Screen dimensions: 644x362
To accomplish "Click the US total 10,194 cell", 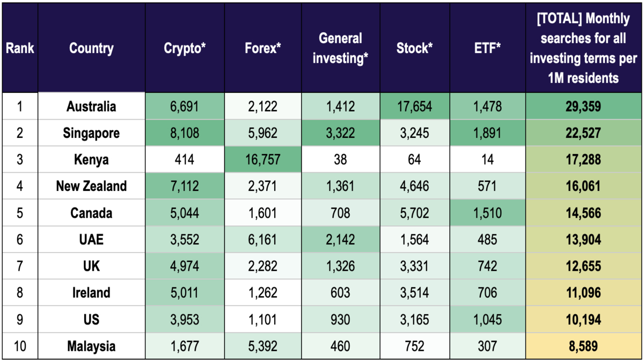I will coord(583,320).
